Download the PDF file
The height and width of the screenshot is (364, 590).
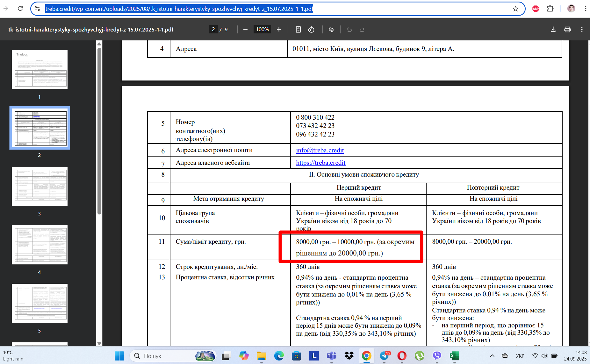[x=553, y=30]
